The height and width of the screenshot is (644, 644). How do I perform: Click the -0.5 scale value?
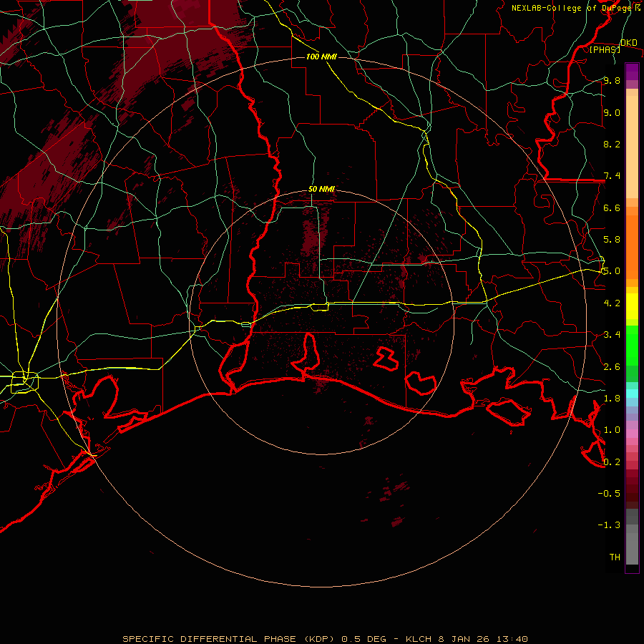(x=609, y=494)
